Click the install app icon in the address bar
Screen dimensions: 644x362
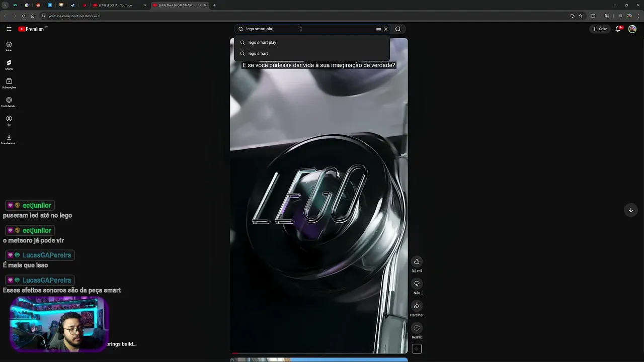coord(572,16)
